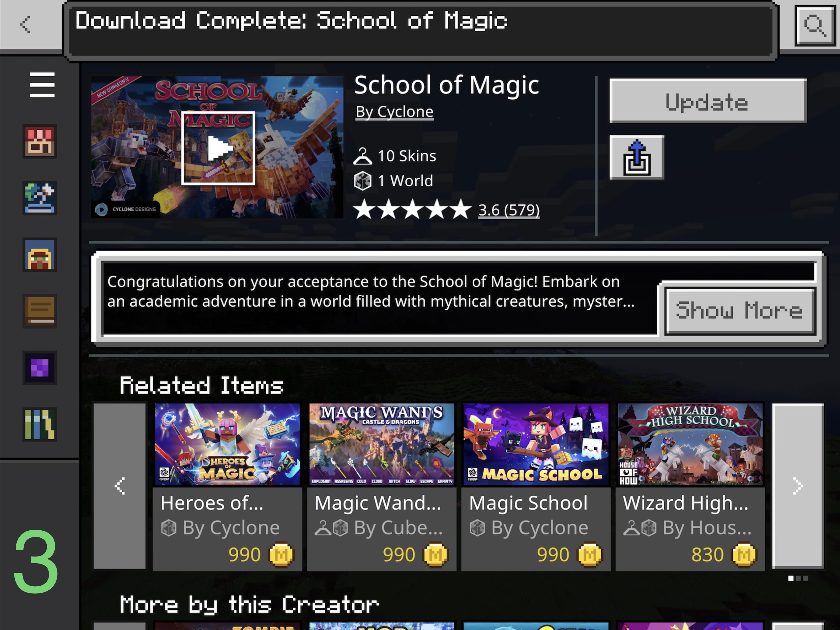
Task: Expand description with Show More
Action: 739,311
